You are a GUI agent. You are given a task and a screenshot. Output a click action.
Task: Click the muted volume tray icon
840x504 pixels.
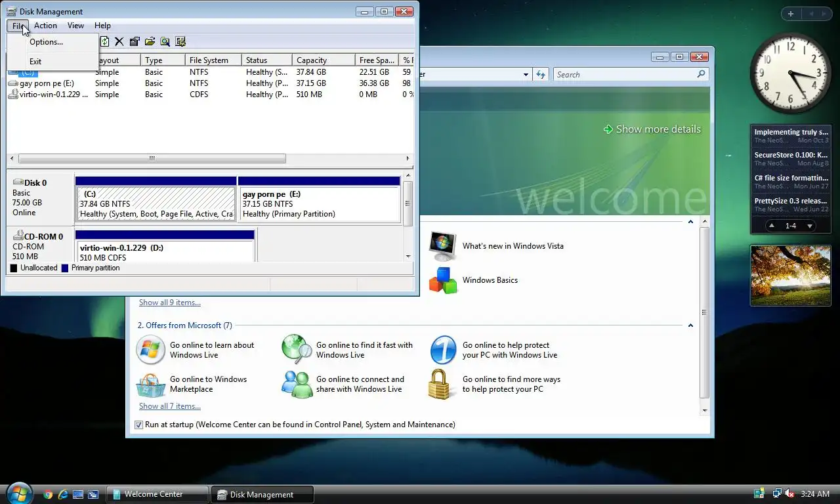pos(790,493)
